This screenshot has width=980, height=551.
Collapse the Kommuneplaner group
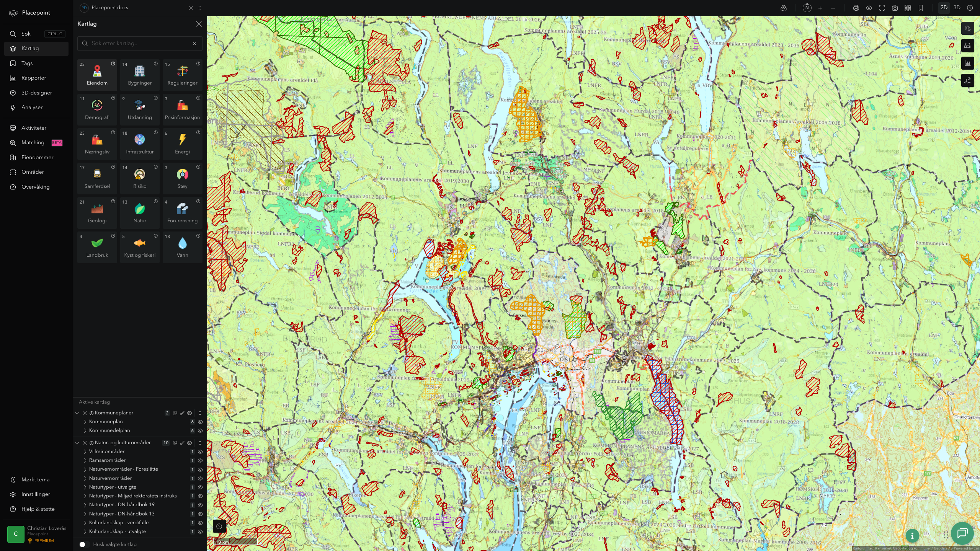pyautogui.click(x=77, y=413)
